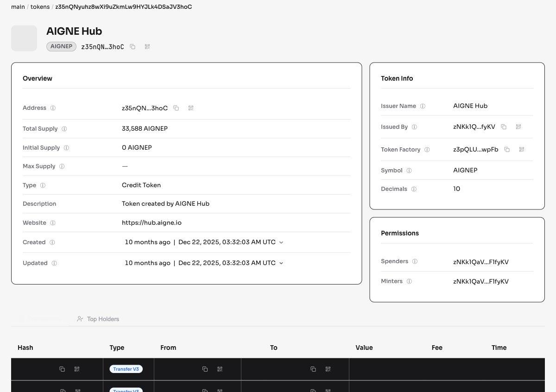The height and width of the screenshot is (392, 556).
Task: Click the Fee column header
Action: click(x=437, y=348)
